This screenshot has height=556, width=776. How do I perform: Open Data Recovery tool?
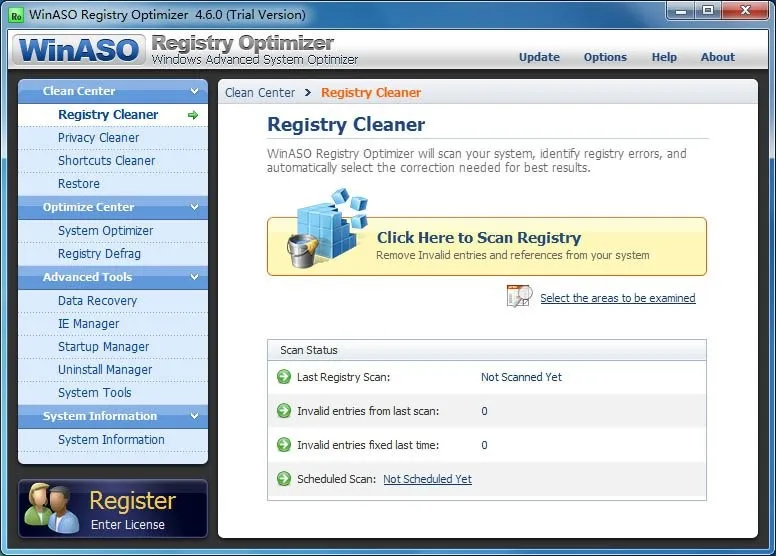(x=113, y=301)
